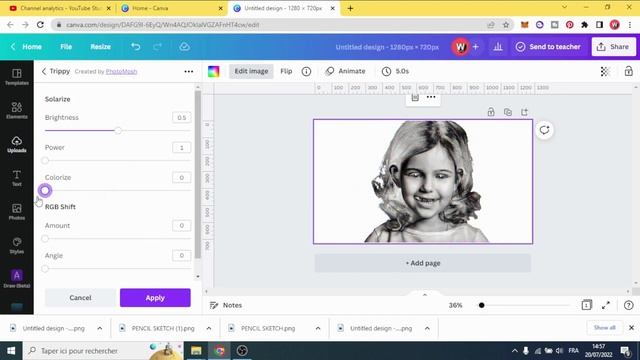The width and height of the screenshot is (640, 360).
Task: Open the Elements panel in sidebar
Action: click(17, 111)
